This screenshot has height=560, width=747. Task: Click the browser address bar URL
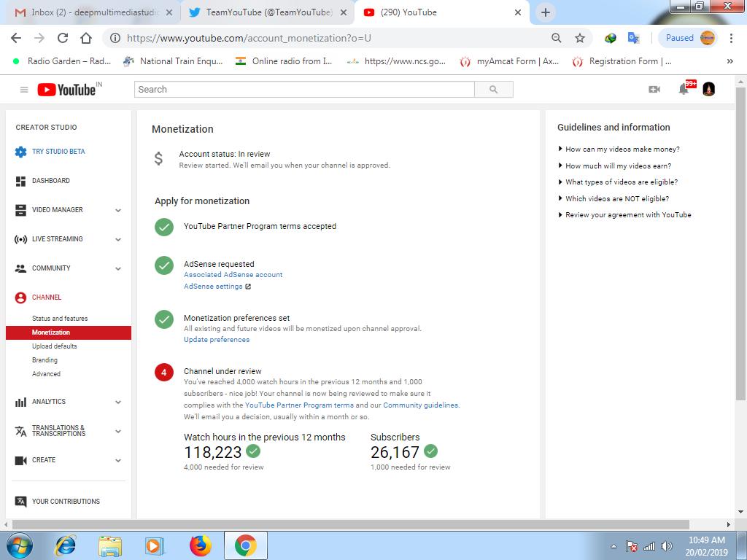(249, 38)
